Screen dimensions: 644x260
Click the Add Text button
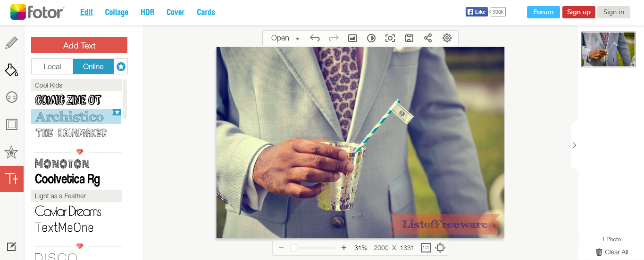point(79,45)
